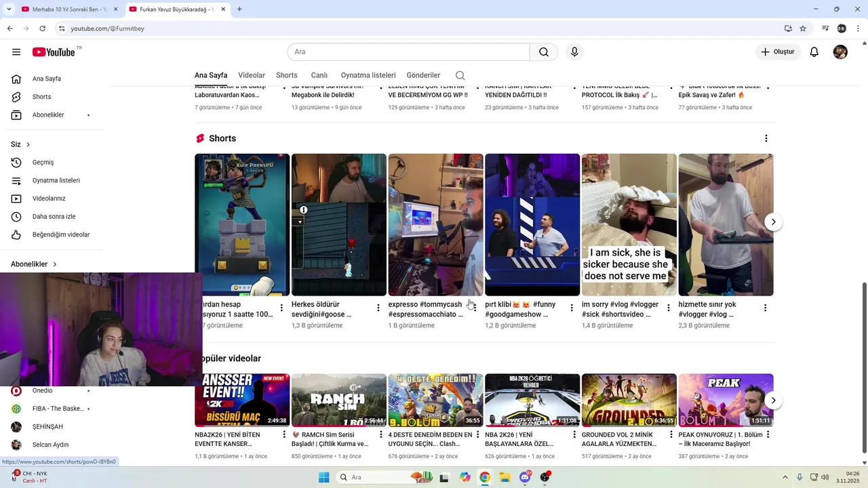Open 'expresso #tommycash' short title
The image size is (868, 488).
point(426,309)
